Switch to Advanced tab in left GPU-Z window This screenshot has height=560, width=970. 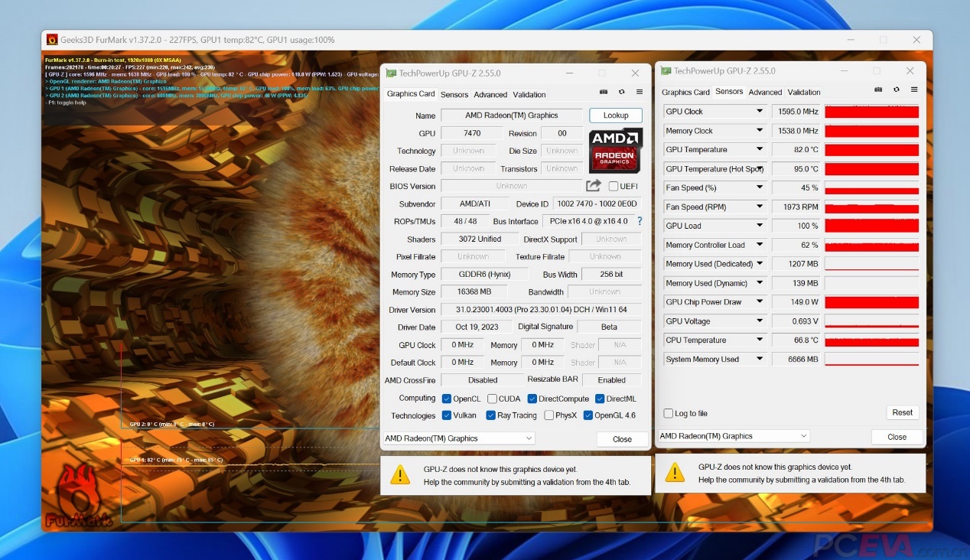point(490,95)
